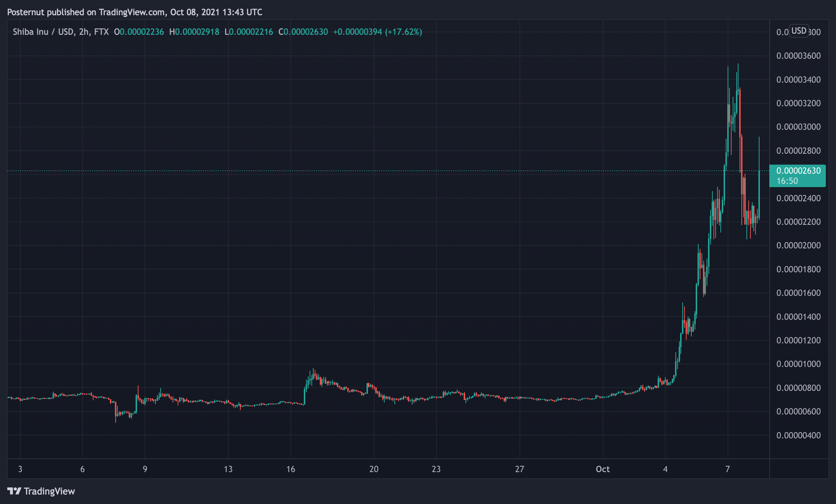Image resolution: width=836 pixels, height=504 pixels.
Task: Click the 7 date label on time axis
Action: (x=727, y=468)
